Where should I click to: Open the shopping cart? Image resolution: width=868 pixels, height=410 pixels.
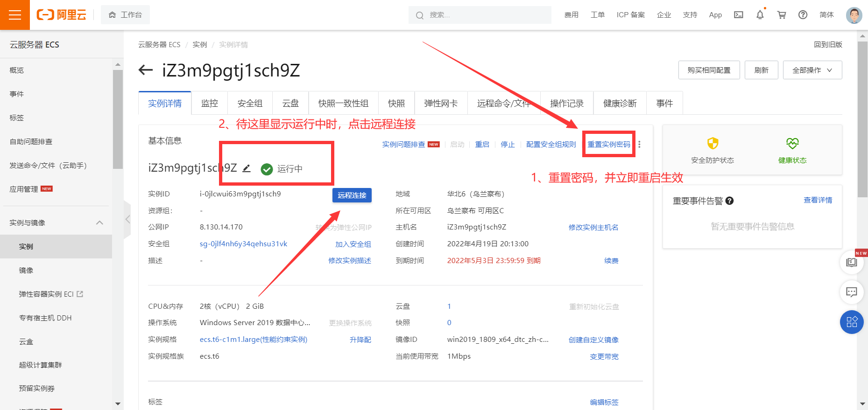click(782, 15)
